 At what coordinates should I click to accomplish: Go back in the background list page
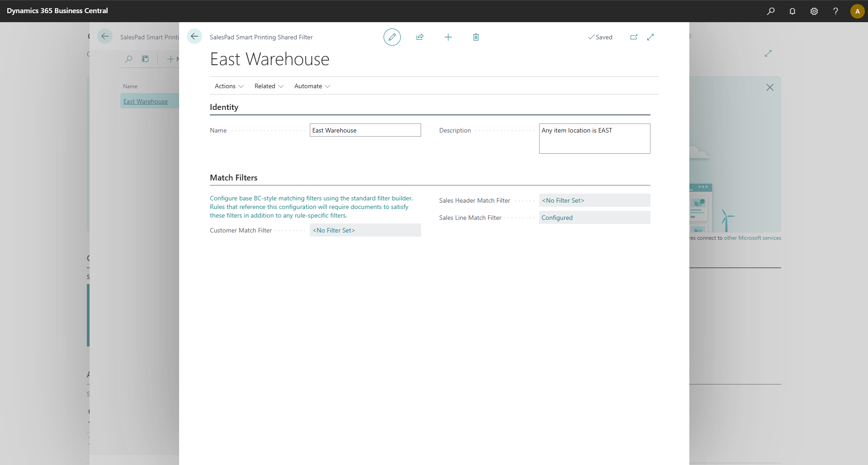(x=105, y=37)
